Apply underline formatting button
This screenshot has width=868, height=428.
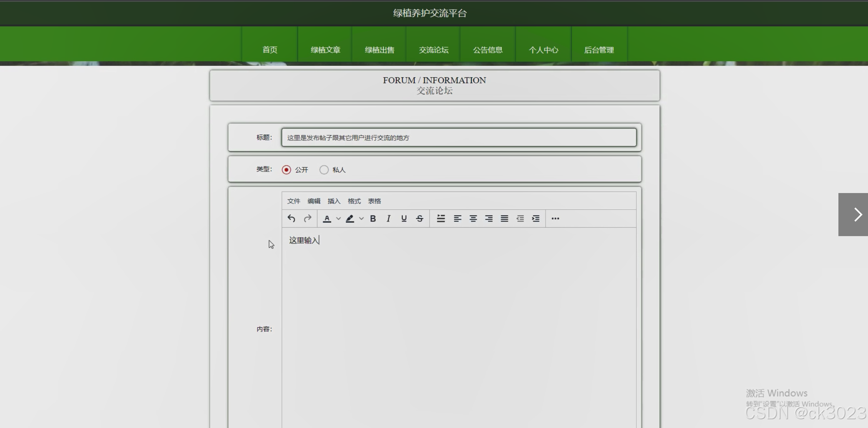pos(404,218)
